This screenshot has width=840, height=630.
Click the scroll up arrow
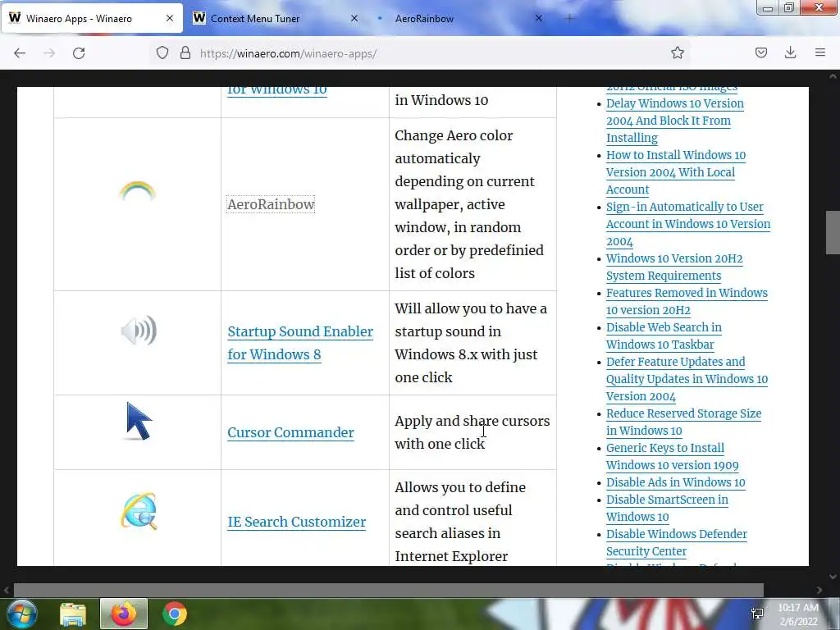[x=833, y=76]
